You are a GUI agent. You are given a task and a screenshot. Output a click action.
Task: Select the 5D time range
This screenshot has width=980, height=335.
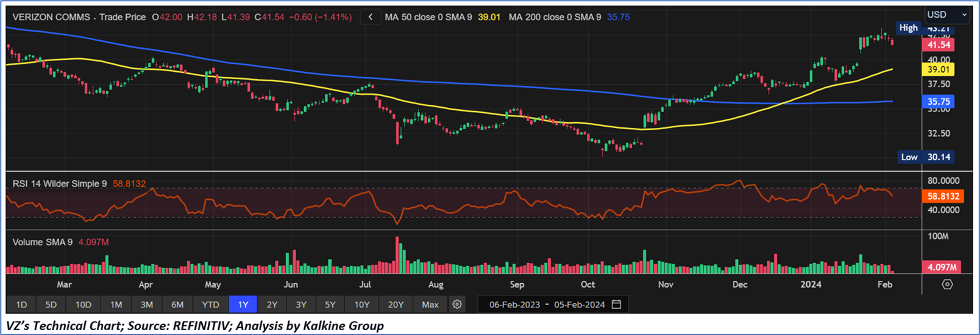pos(51,305)
